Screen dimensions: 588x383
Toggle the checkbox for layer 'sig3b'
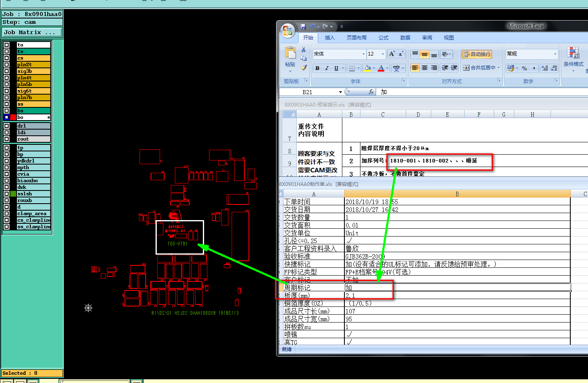pyautogui.click(x=7, y=71)
